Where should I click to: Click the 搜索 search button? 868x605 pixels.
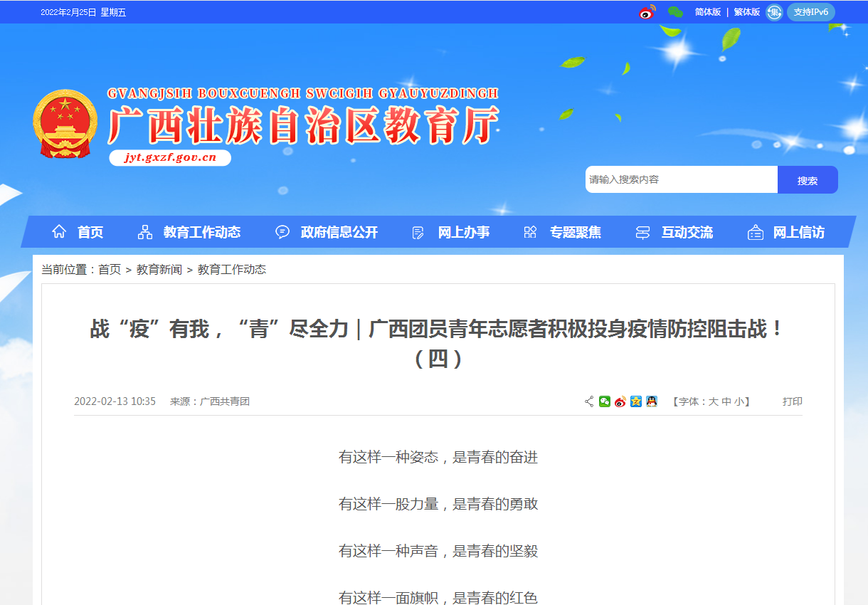tap(808, 180)
